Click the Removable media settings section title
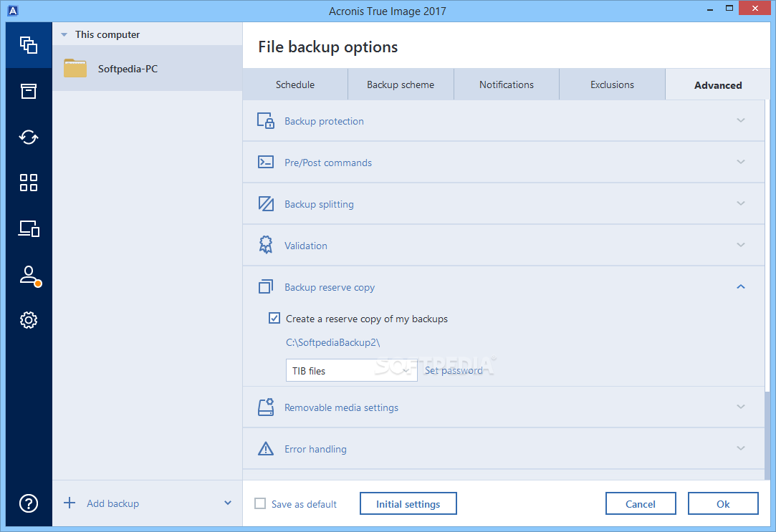The height and width of the screenshot is (532, 776). (x=342, y=407)
